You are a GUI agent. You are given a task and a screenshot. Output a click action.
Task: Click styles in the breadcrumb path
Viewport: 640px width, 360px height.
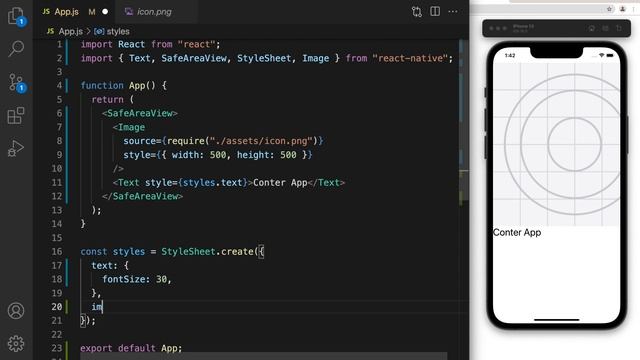coord(118,31)
